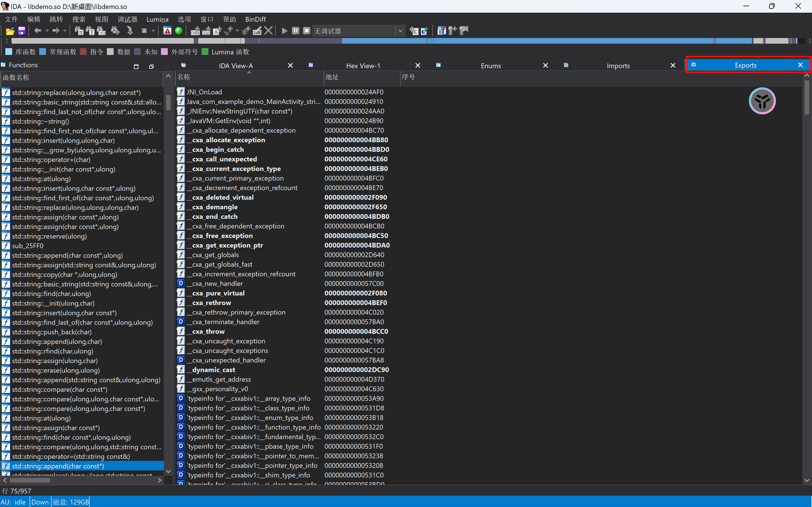
Task: Click the red warning triangle icon
Action: [x=167, y=31]
